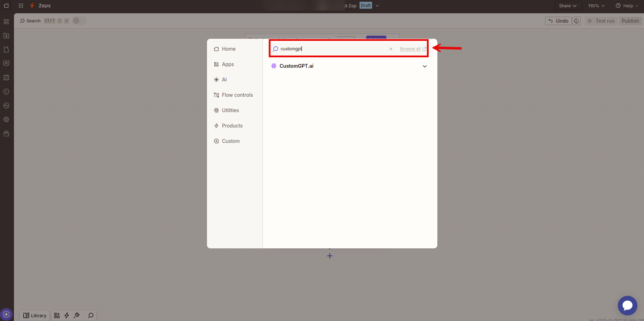Open the clock history icon in sidebar
The image size is (644, 321).
6,92
